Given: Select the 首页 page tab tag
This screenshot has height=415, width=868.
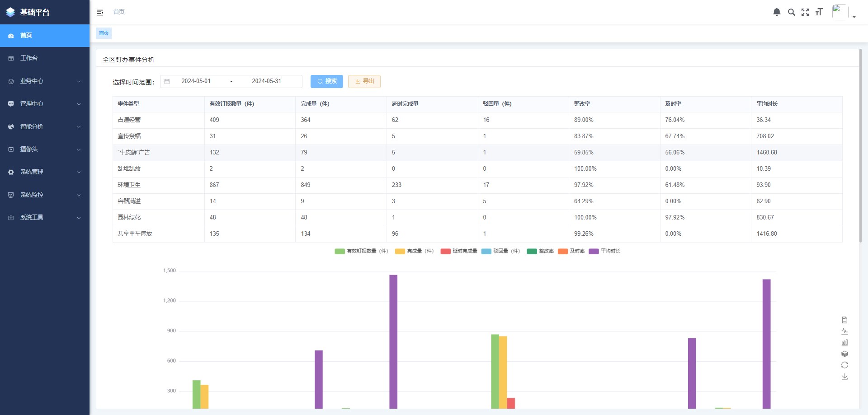Looking at the screenshot, I should point(104,33).
